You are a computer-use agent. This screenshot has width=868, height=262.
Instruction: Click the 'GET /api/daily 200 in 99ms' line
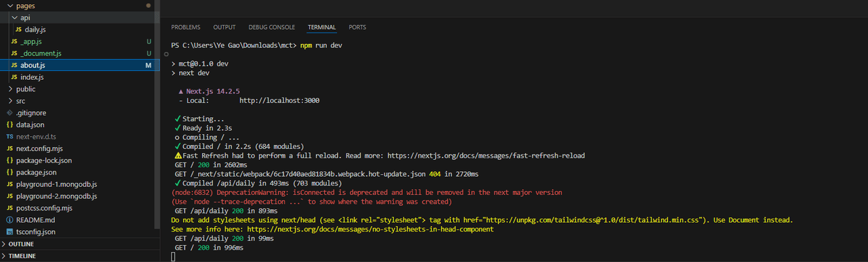224,238
